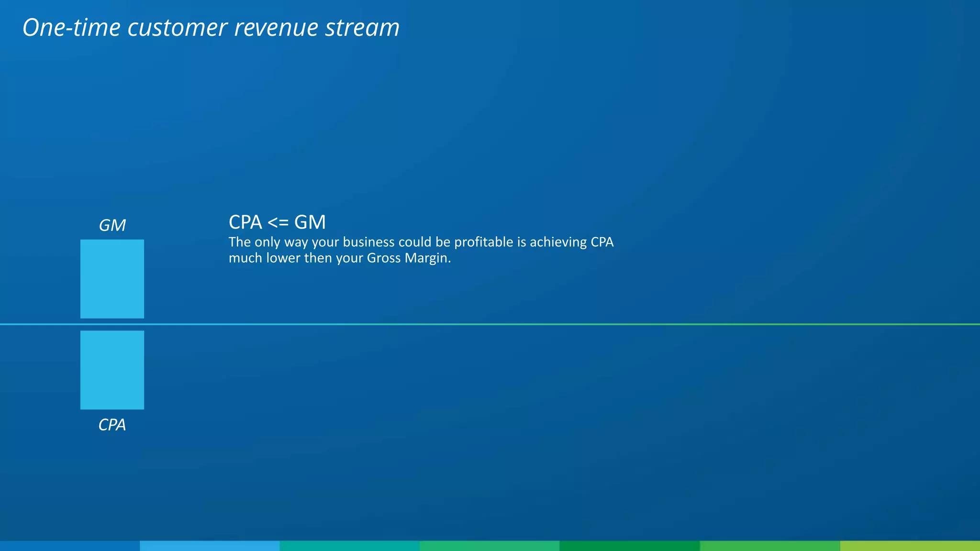Select the 'GM' label above the bar
Screen dimensions: 980x551
click(x=112, y=225)
